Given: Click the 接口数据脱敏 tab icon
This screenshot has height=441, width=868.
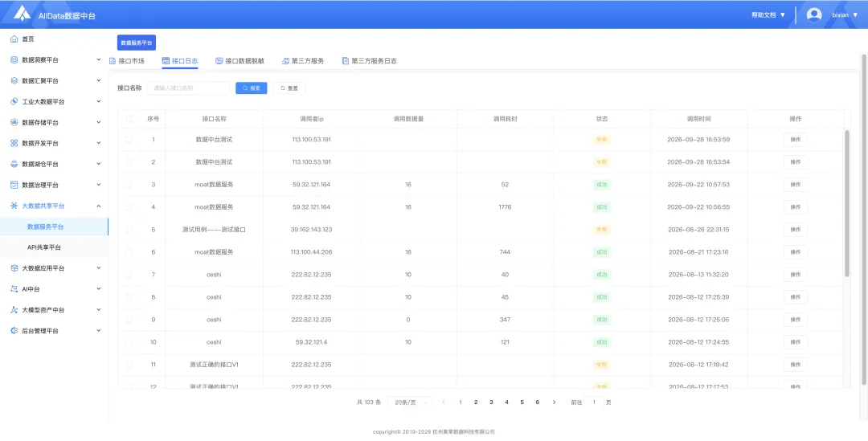Looking at the screenshot, I should (x=219, y=61).
